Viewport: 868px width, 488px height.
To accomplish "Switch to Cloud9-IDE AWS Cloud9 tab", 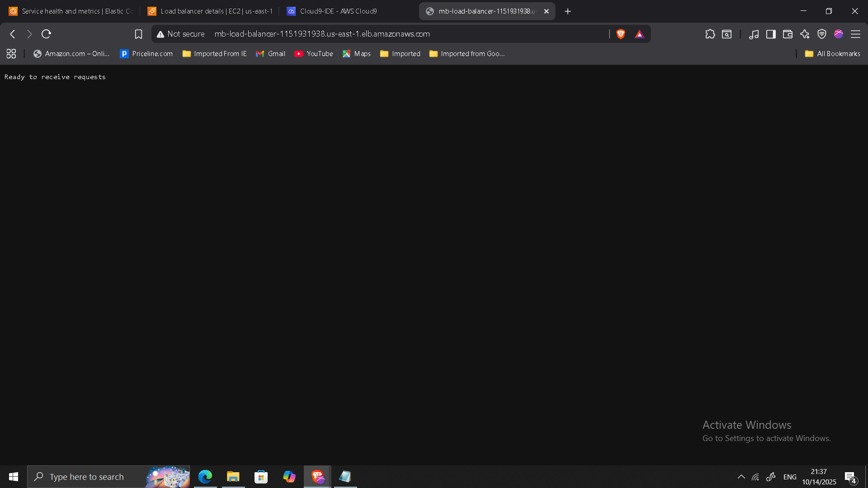I will [338, 11].
